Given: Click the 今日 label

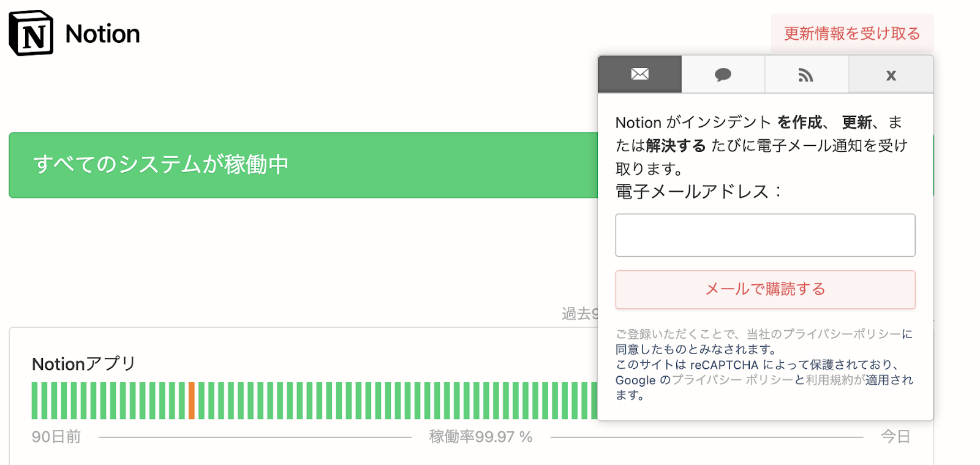Looking at the screenshot, I should [895, 437].
